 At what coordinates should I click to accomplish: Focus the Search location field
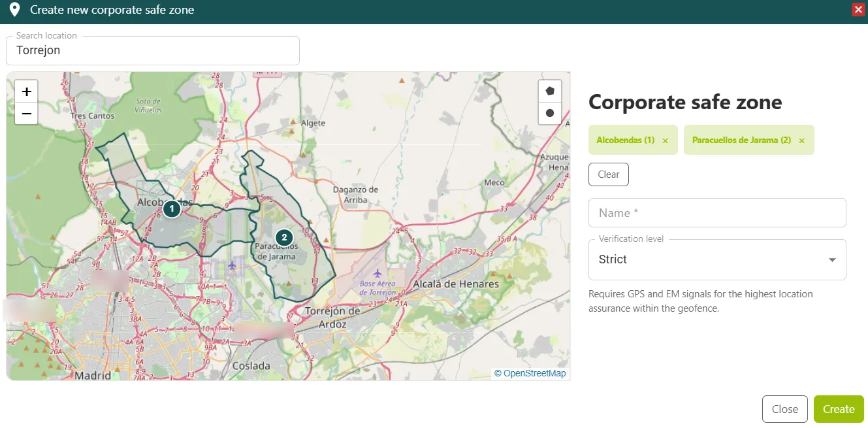153,50
